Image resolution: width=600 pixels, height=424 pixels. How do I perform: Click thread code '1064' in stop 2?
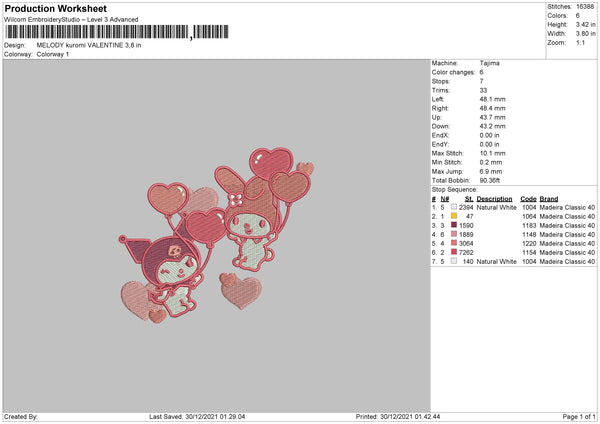point(529,217)
